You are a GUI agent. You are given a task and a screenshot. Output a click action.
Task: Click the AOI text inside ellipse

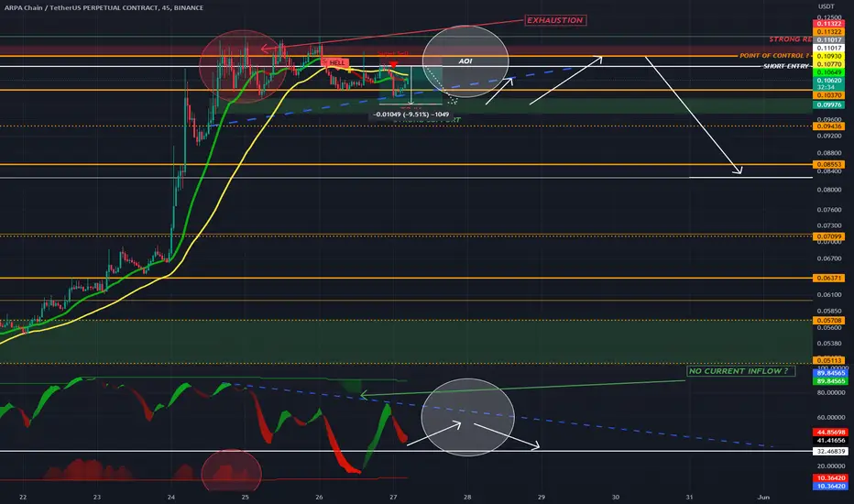click(465, 61)
